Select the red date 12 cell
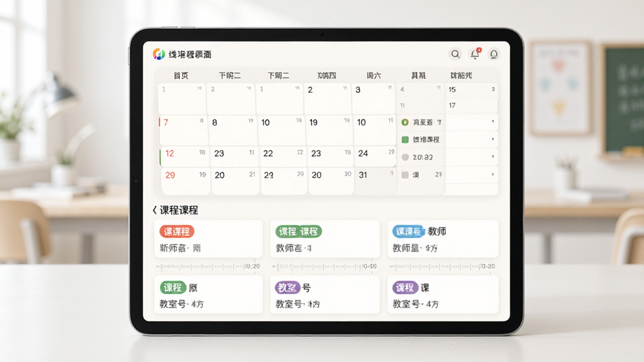The image size is (644, 362). coord(184,156)
